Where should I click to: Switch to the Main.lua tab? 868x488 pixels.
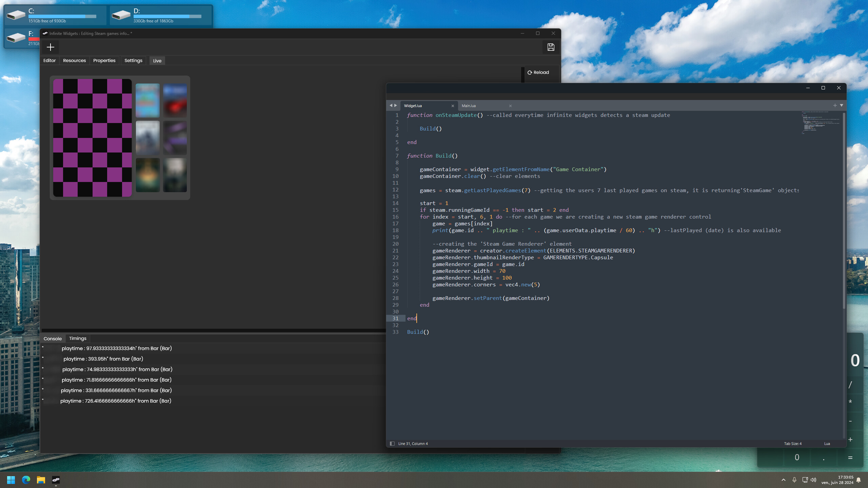(x=469, y=105)
